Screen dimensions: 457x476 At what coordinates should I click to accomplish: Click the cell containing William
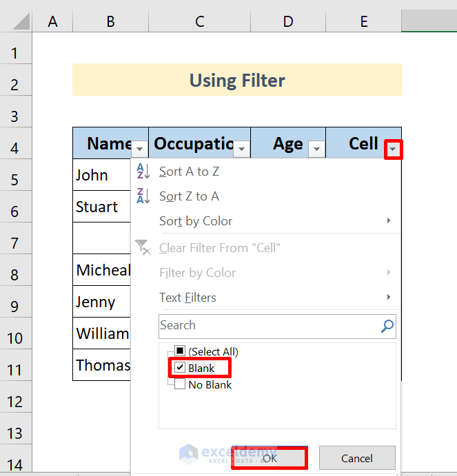pyautogui.click(x=102, y=333)
